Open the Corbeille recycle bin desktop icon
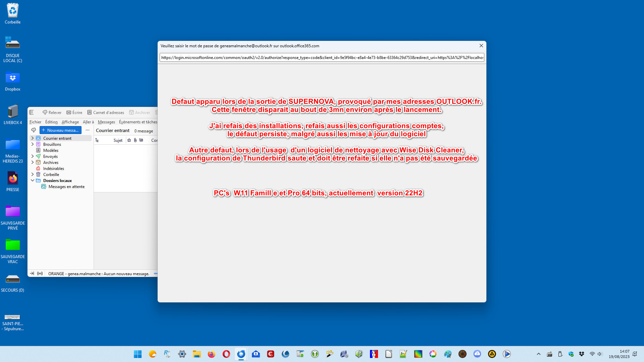Viewport: 644px width, 362px height. pos(13,14)
